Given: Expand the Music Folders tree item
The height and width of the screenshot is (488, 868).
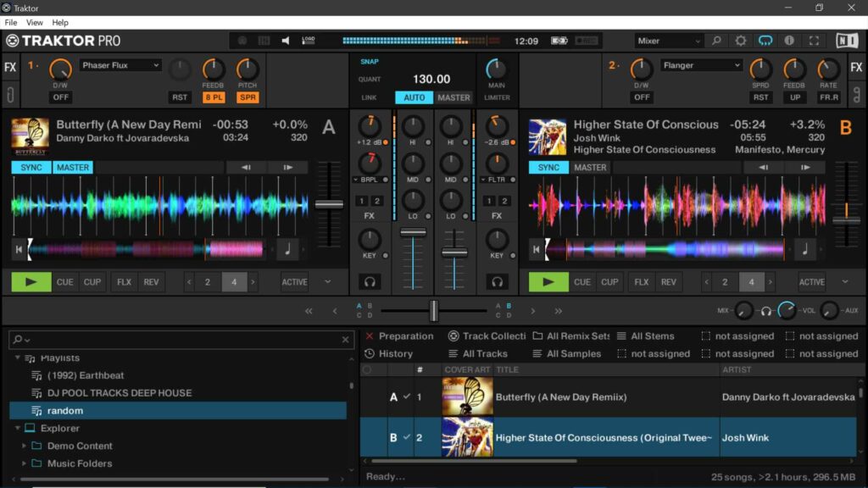Looking at the screenshot, I should tap(25, 463).
